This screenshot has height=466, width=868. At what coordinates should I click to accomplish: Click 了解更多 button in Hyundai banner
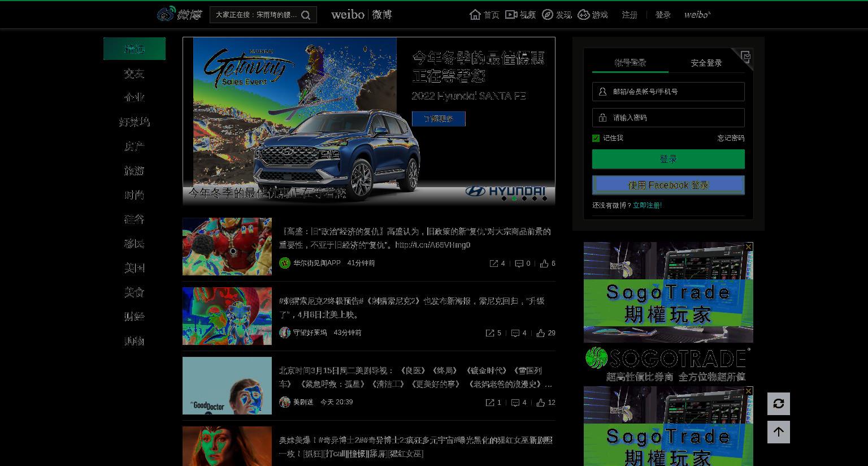(439, 119)
